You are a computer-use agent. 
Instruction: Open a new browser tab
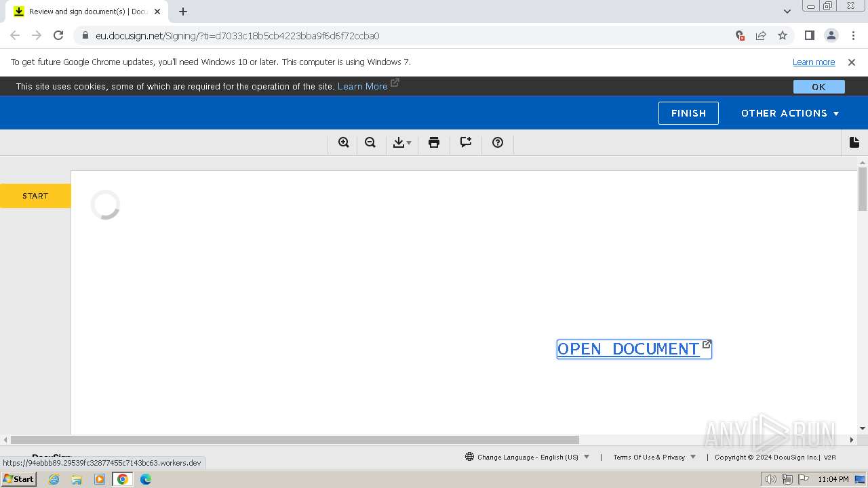tap(183, 12)
